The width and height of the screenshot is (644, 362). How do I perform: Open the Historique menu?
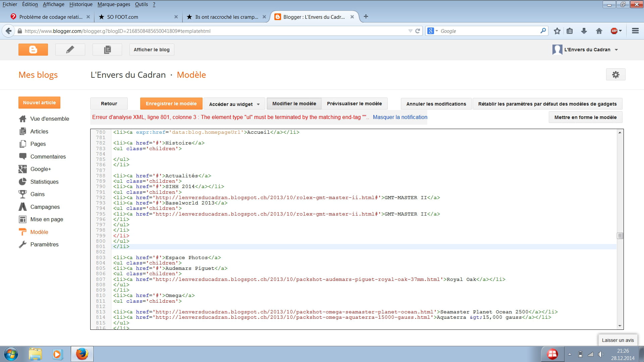point(81,4)
